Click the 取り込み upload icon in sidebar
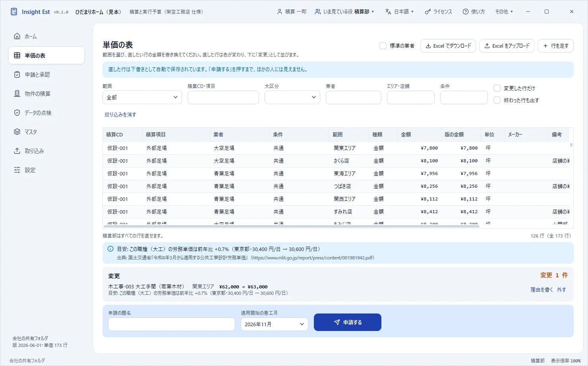 17,151
